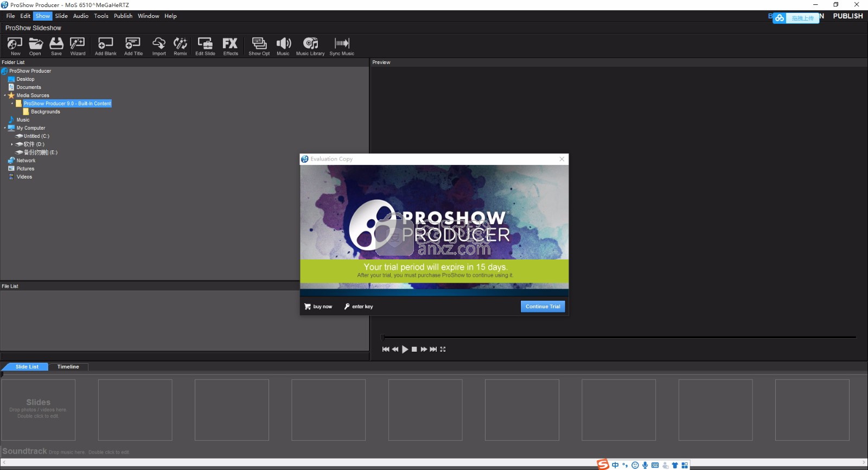Open the IME emoji smiley icon

tap(635, 465)
